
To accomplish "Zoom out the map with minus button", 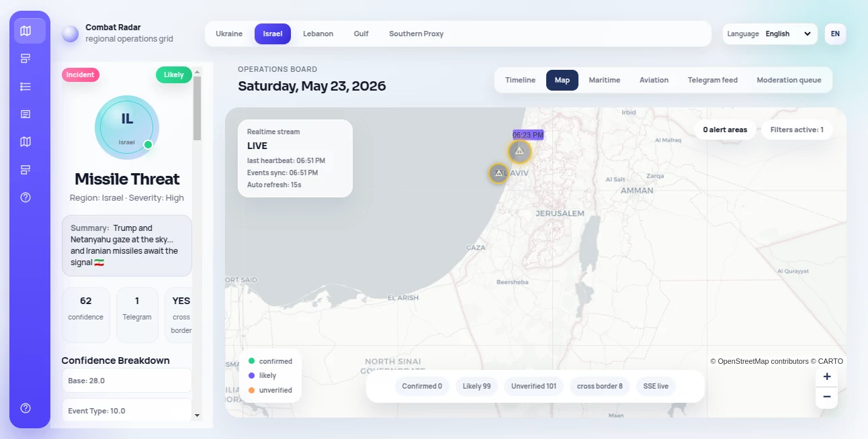I will click(826, 397).
